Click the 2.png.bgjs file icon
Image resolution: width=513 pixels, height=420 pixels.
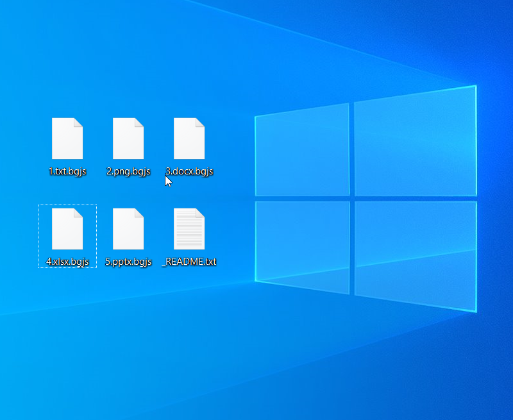point(128,139)
